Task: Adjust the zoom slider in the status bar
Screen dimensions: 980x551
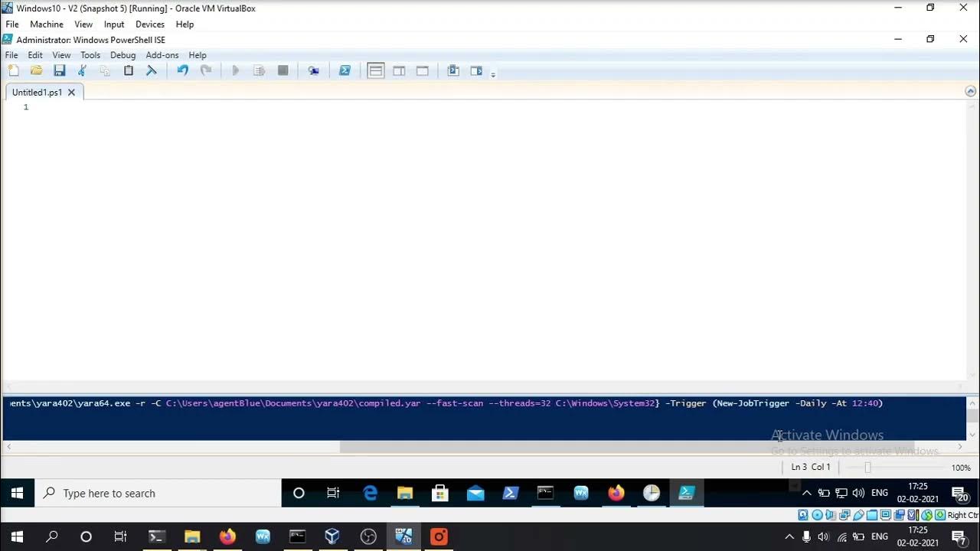Action: tap(867, 467)
